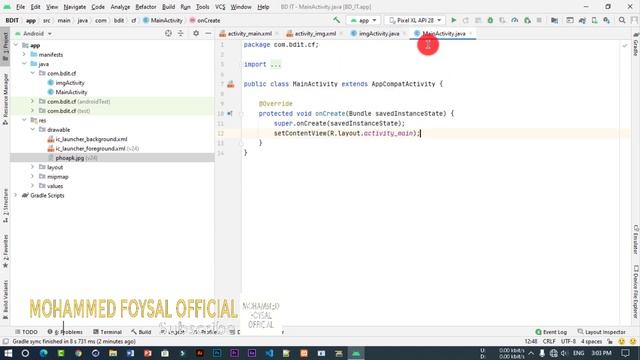The image size is (640, 360).
Task: Open the Terminal tool window
Action: [x=107, y=332]
